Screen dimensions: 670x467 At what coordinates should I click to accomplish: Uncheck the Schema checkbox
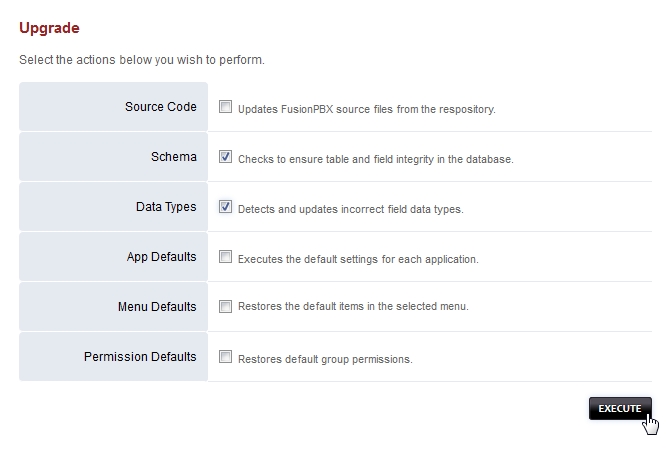[226, 157]
